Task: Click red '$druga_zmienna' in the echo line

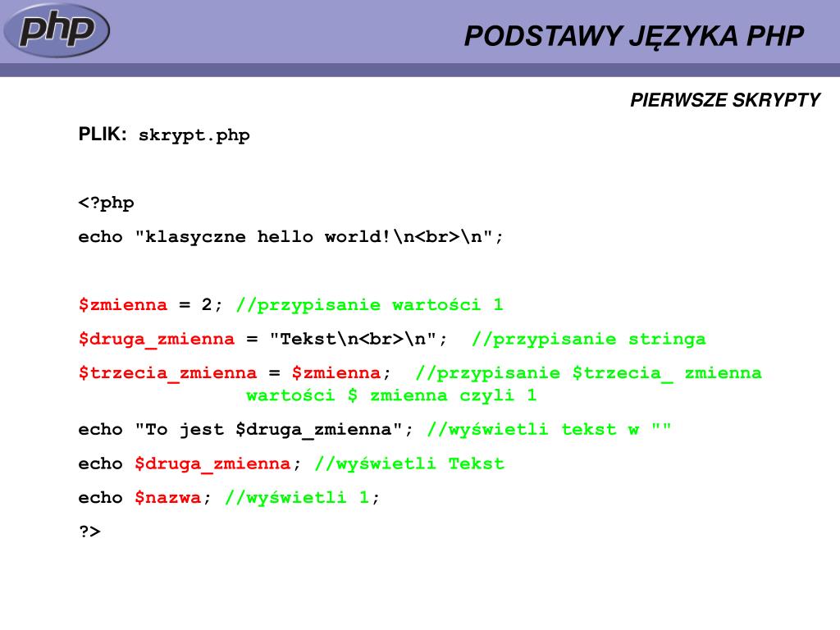Action: tap(212, 464)
